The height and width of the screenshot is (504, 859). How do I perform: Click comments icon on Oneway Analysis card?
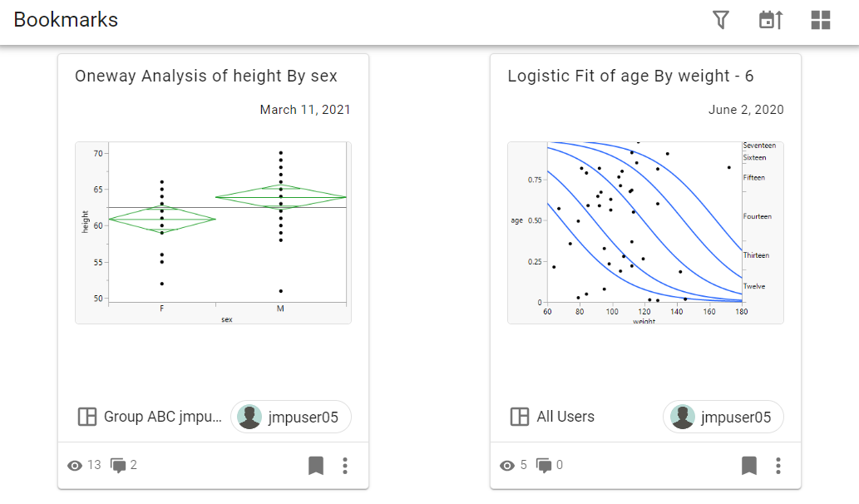pyautogui.click(x=119, y=466)
